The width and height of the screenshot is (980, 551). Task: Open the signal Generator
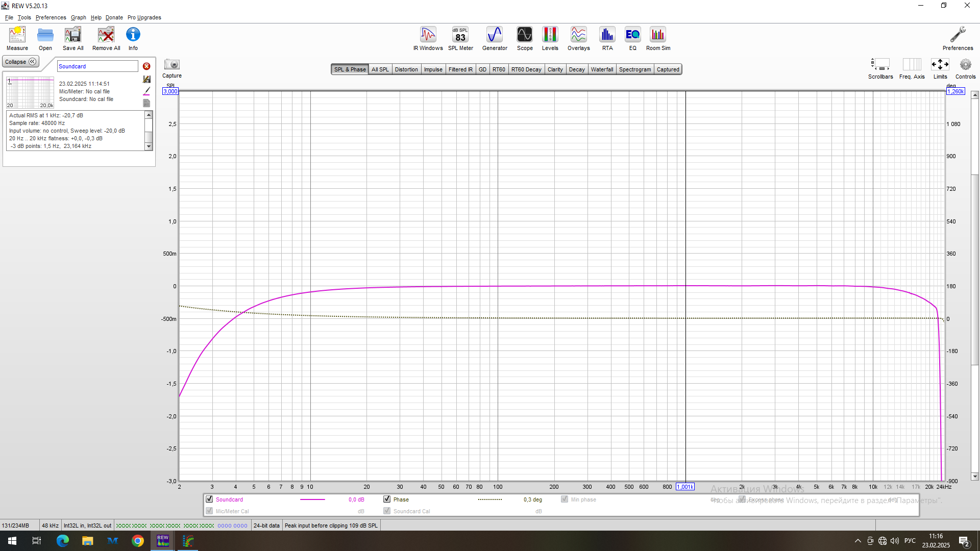click(x=495, y=39)
